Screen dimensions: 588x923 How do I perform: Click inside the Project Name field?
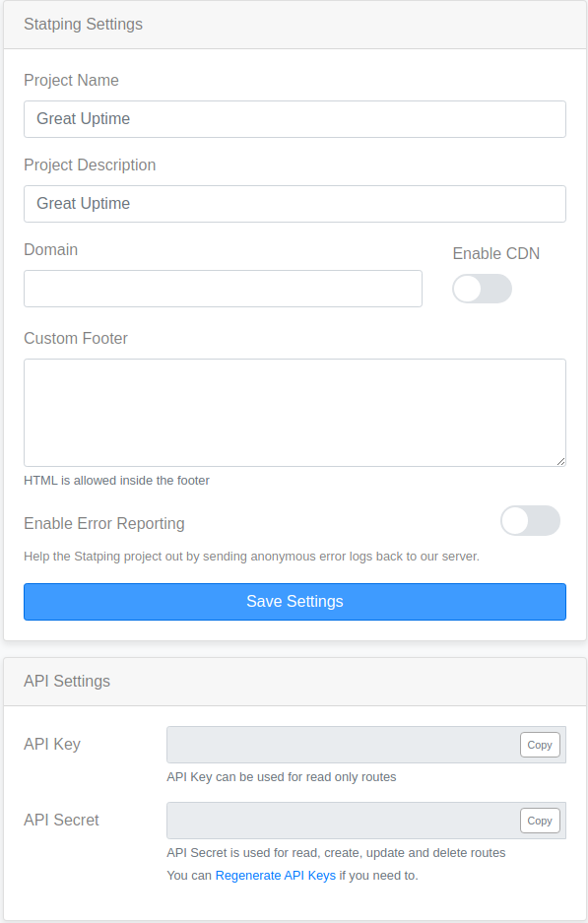coord(294,118)
